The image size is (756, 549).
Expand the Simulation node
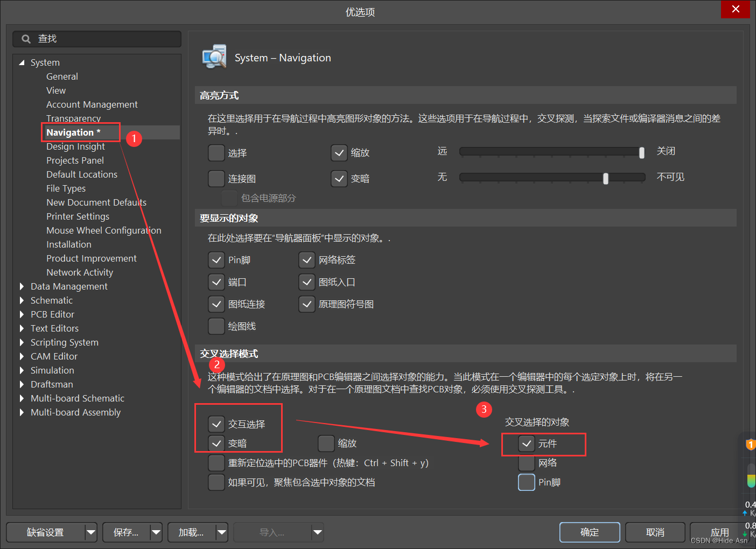click(22, 370)
